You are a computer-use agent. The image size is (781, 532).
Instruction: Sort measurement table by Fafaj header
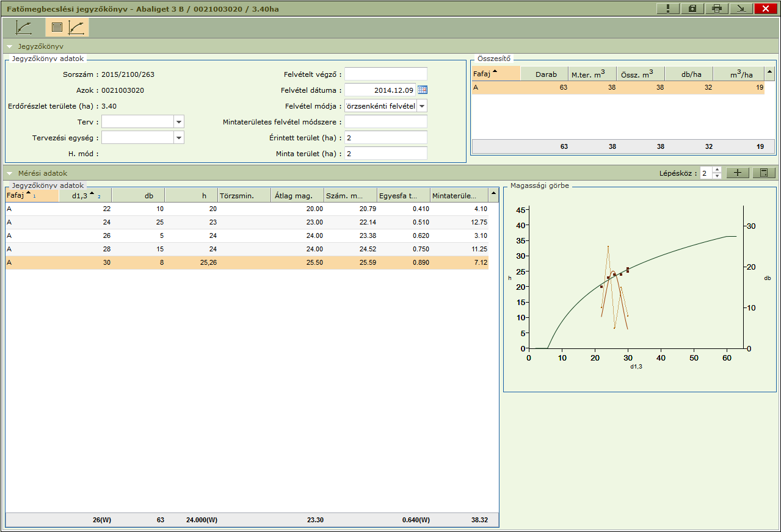coord(32,195)
